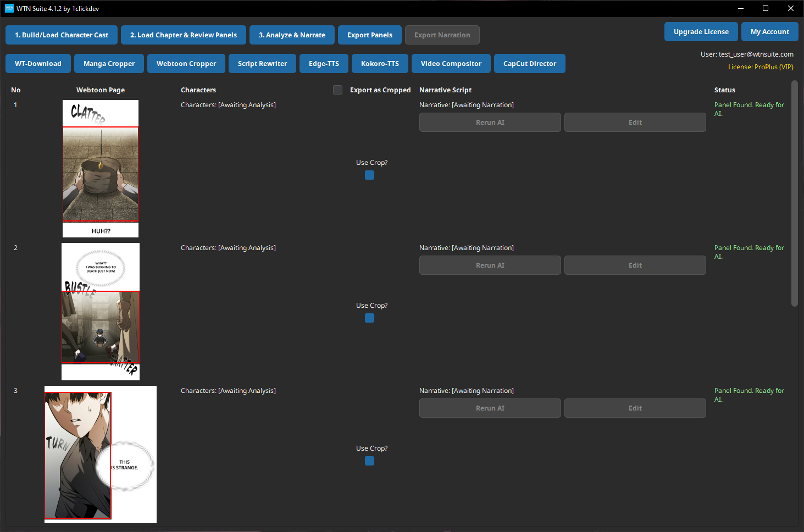Viewport: 804px width, 532px height.
Task: Click Export Panels
Action: click(x=369, y=35)
